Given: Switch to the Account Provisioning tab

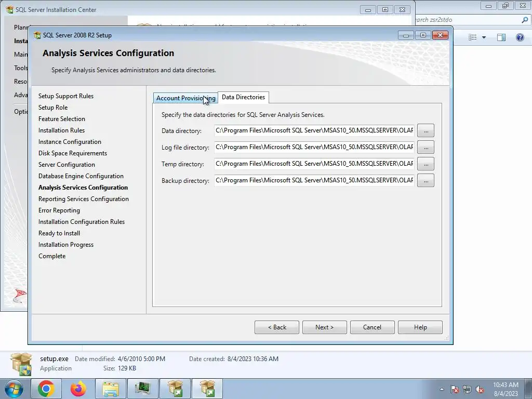Looking at the screenshot, I should point(185,98).
